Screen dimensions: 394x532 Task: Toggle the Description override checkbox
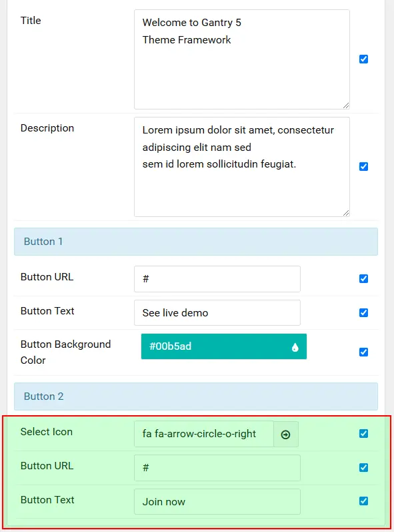coord(363,167)
